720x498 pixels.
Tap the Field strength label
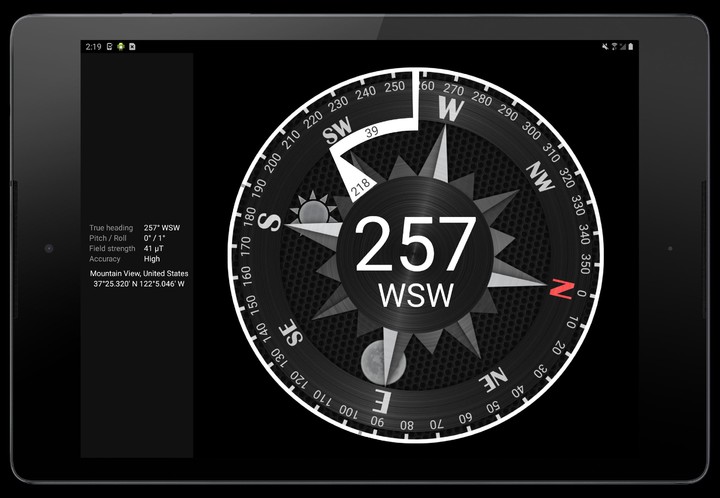pos(112,248)
